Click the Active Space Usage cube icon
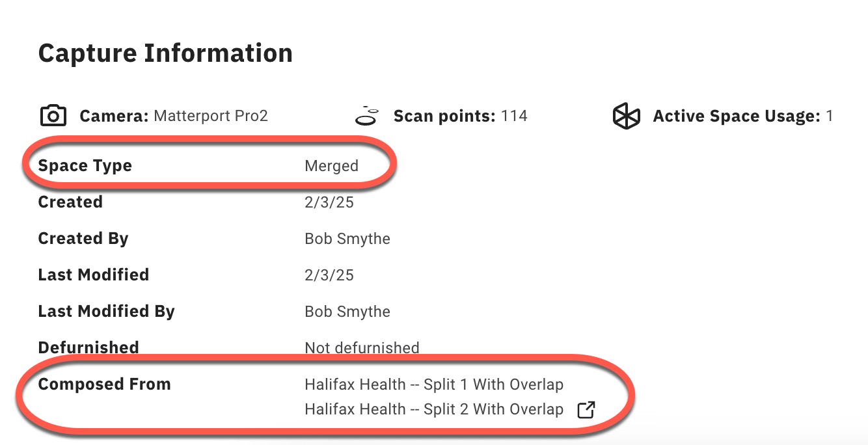This screenshot has height=445, width=868. (627, 116)
